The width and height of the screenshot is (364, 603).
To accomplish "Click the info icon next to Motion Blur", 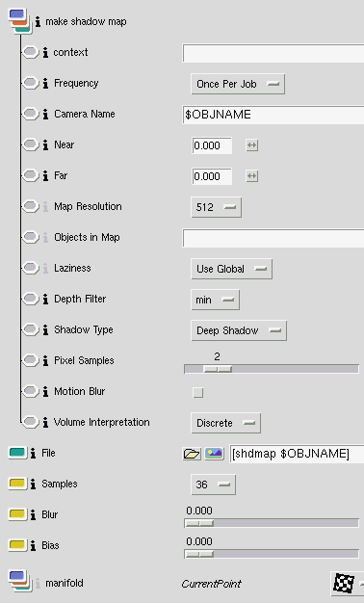I will 45,391.
